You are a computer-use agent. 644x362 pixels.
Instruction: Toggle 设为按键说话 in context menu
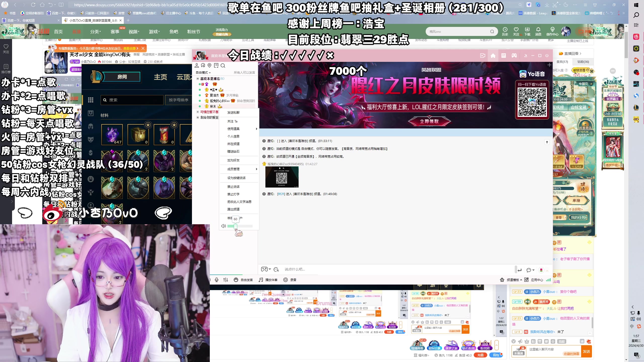[236, 178]
